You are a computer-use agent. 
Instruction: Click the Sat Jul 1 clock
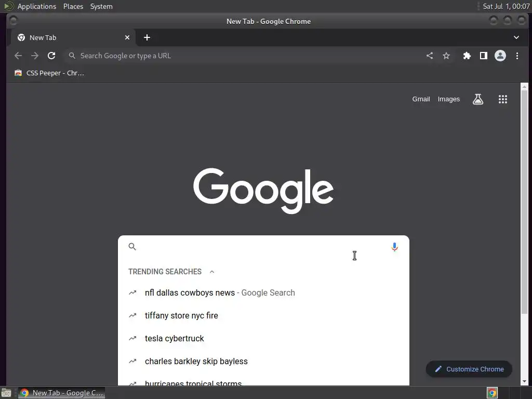point(506,6)
